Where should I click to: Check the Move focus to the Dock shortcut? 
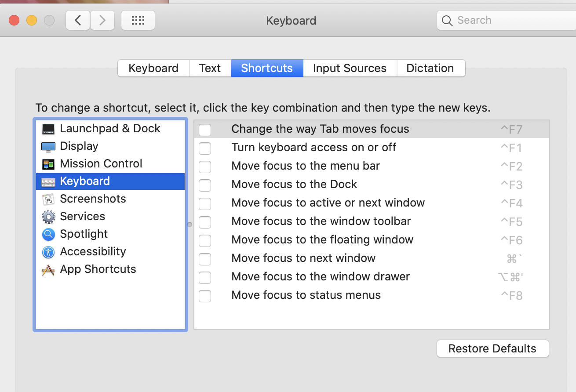pos(205,185)
